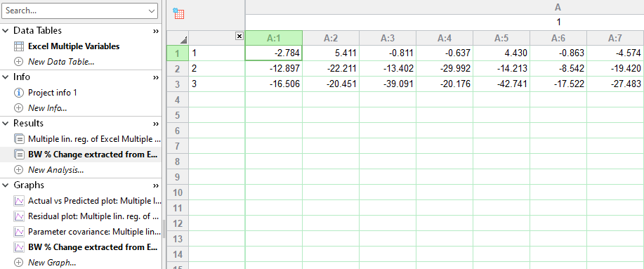Select column header A:3

[388, 38]
